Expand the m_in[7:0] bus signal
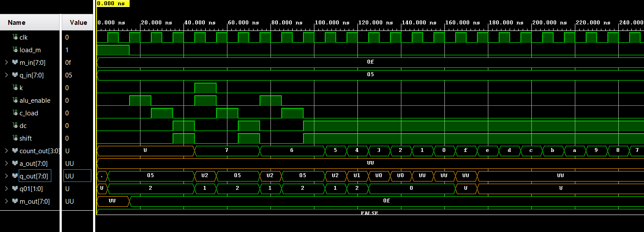The height and width of the screenshot is (232, 644). tap(7, 63)
